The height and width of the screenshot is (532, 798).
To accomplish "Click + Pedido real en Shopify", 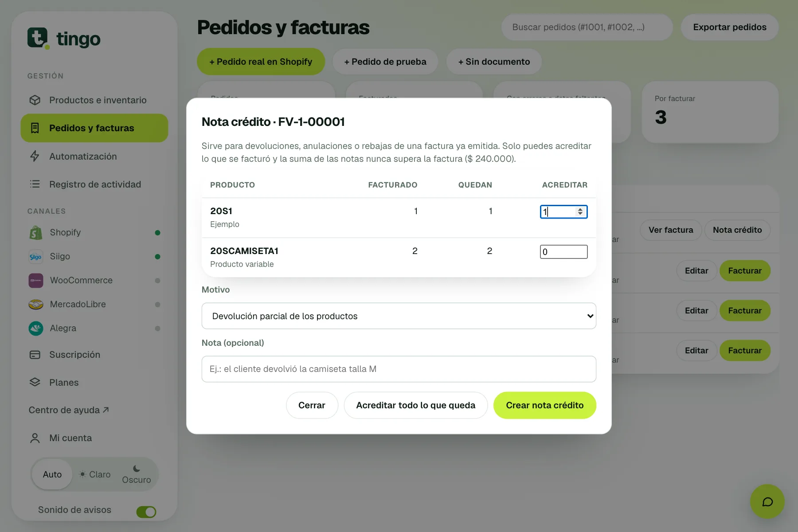I will tap(261, 62).
